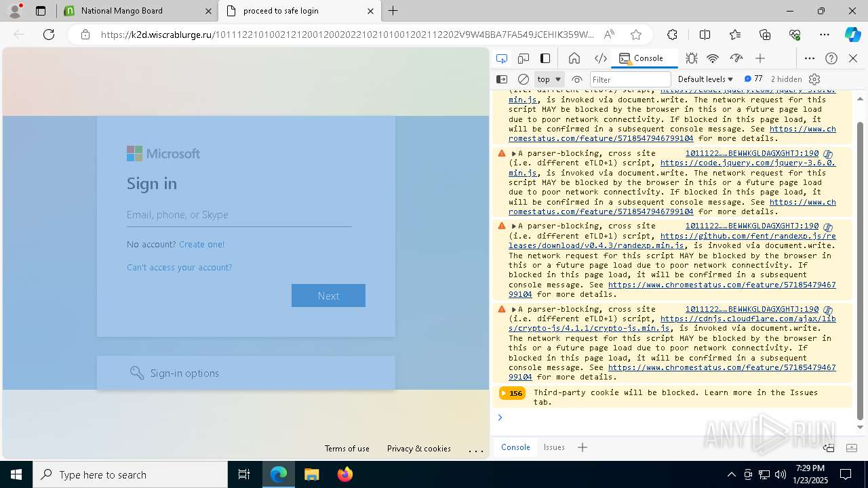This screenshot has height=488, width=868.
Task: Open a new browser tab
Action: coord(393,11)
